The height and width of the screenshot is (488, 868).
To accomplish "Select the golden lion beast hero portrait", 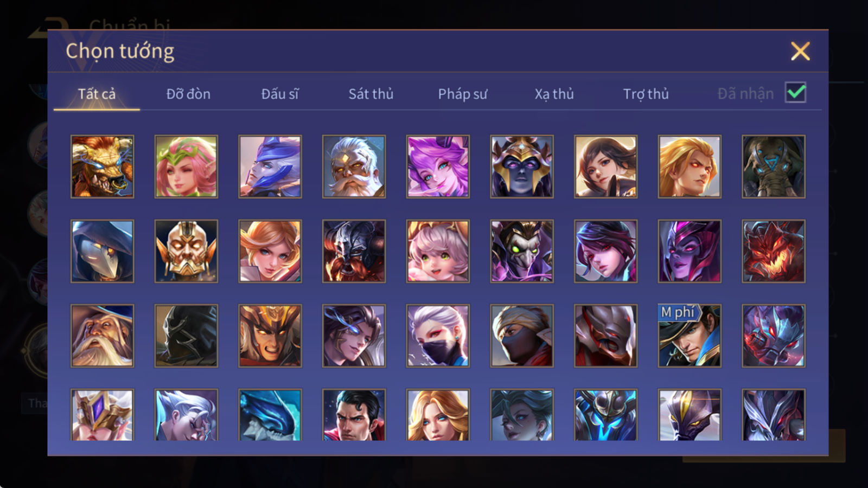I will tap(102, 166).
